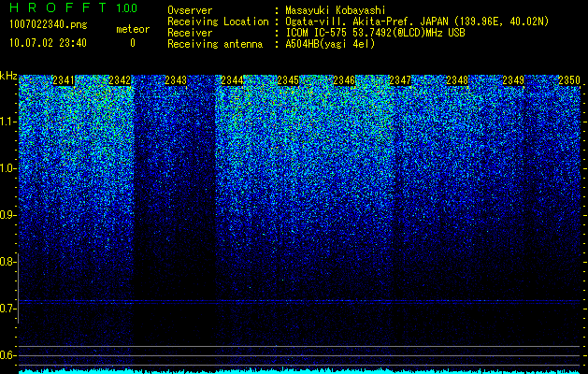The height and width of the screenshot is (374, 588).
Task: Click the 0.7 frequency axis label
Action: [x=7, y=309]
